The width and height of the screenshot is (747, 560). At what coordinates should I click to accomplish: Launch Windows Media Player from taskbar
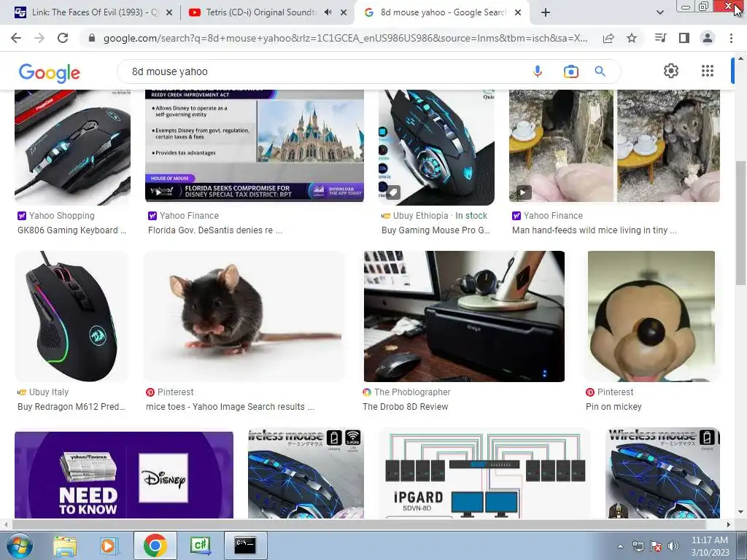click(109, 545)
